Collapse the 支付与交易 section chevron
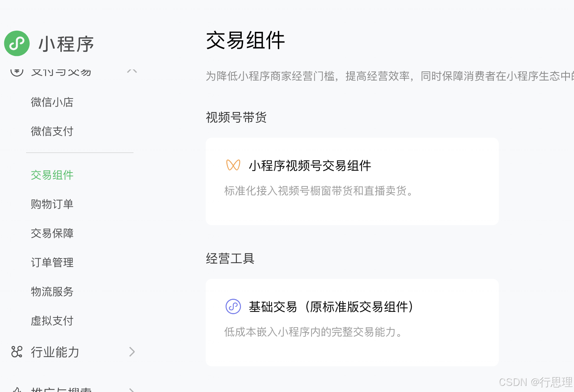The width and height of the screenshot is (574, 392). click(132, 71)
